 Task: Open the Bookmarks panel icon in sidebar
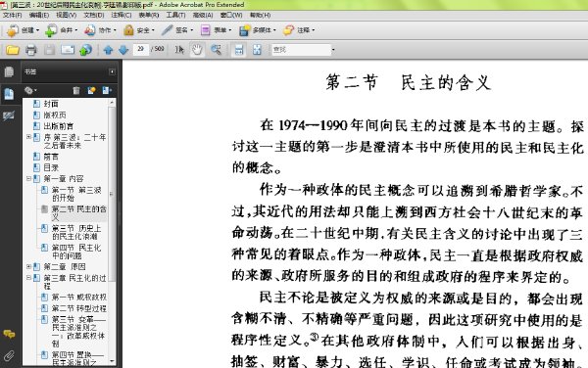9,93
